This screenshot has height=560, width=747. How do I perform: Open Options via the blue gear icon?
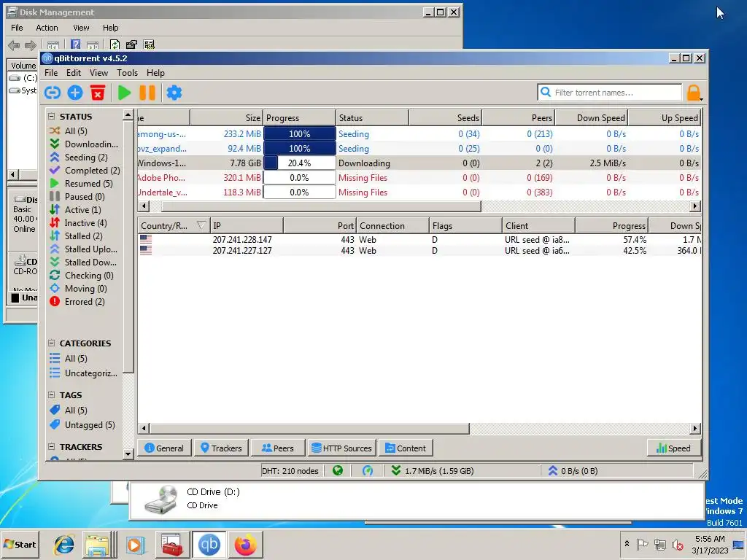coord(174,93)
